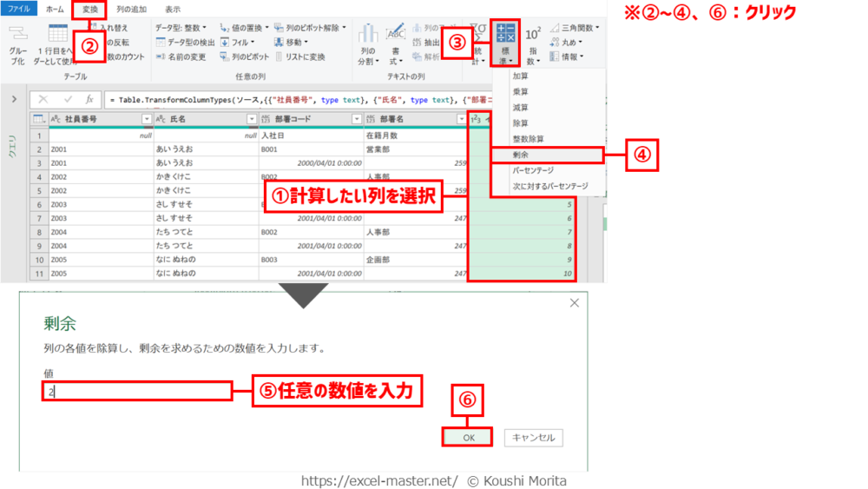Open 氏名 column filter dropdown
Screen dimensions: 868x489
tap(252, 119)
